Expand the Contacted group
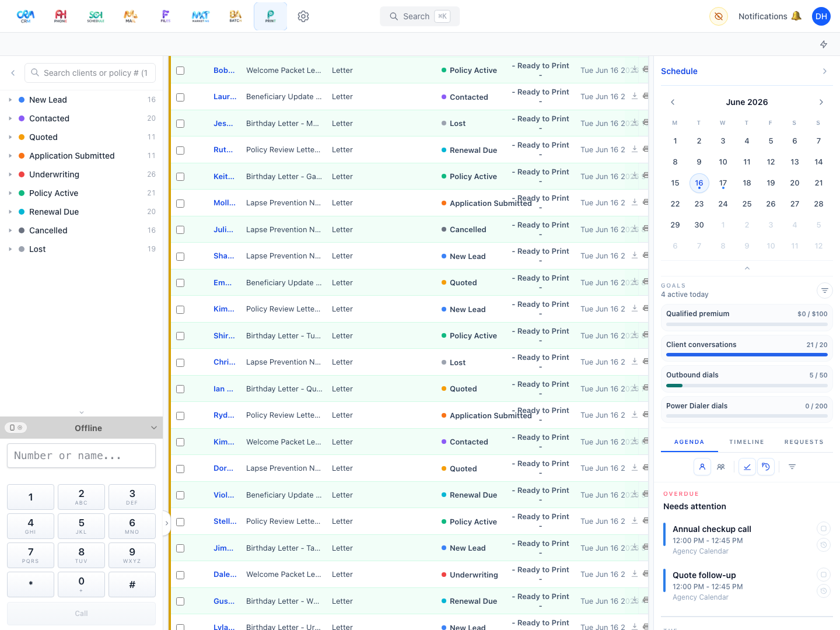840x630 pixels. (10, 118)
